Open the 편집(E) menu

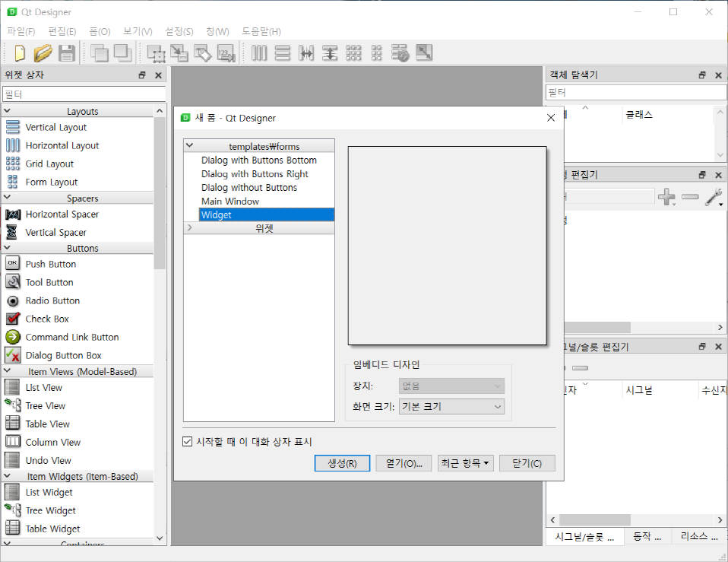click(62, 31)
